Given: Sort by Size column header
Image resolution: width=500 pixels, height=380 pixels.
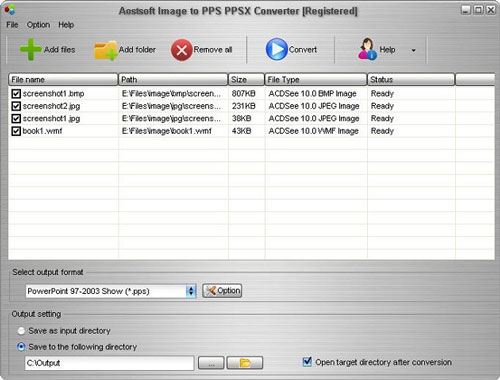Looking at the screenshot, I should pos(246,80).
